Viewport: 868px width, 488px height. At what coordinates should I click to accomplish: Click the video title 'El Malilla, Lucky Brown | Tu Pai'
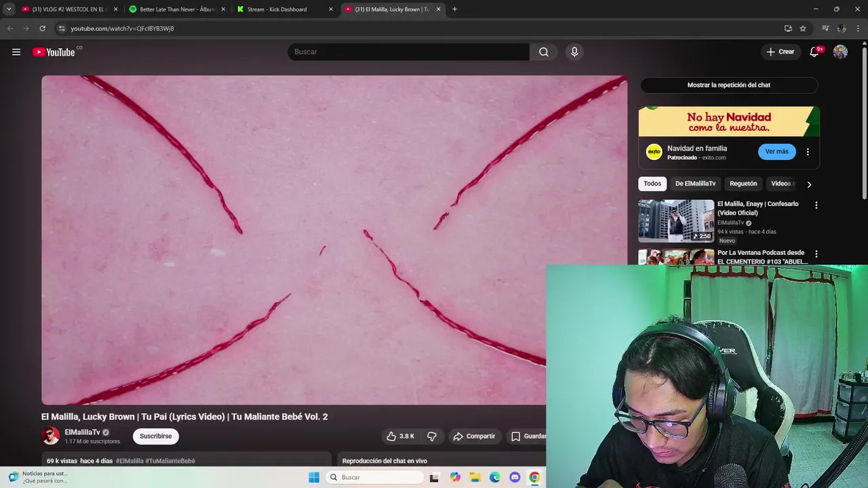(x=184, y=417)
